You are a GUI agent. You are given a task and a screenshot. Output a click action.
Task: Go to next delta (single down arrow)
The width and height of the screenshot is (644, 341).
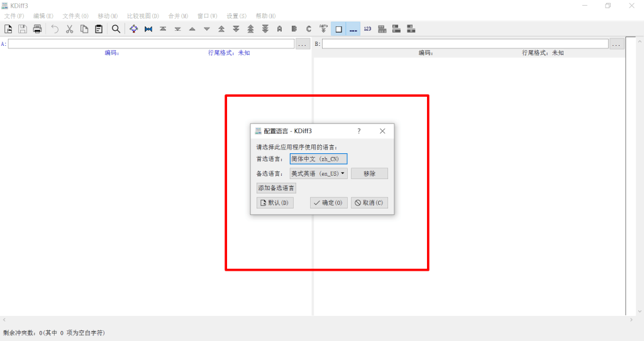pos(206,29)
